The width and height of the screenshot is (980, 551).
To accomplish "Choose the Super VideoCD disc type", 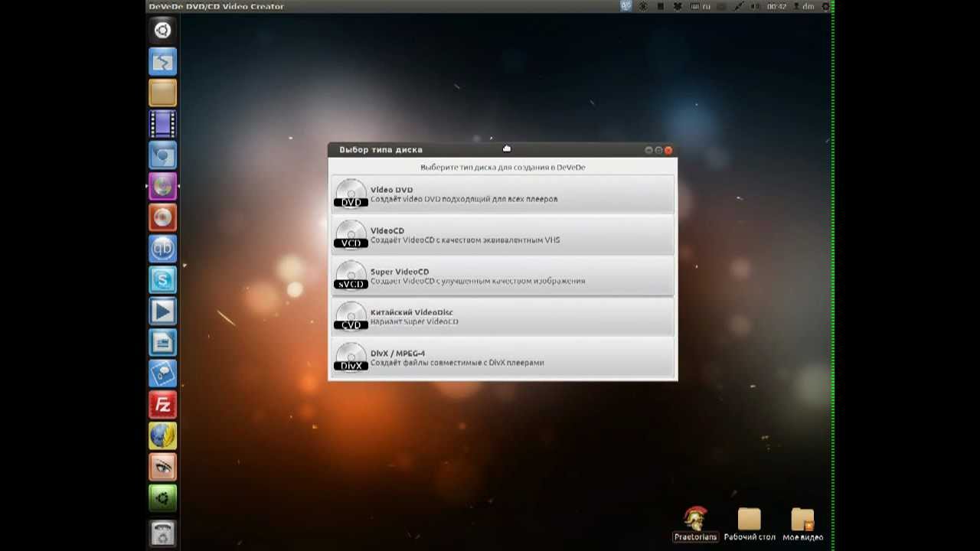I will coord(502,276).
